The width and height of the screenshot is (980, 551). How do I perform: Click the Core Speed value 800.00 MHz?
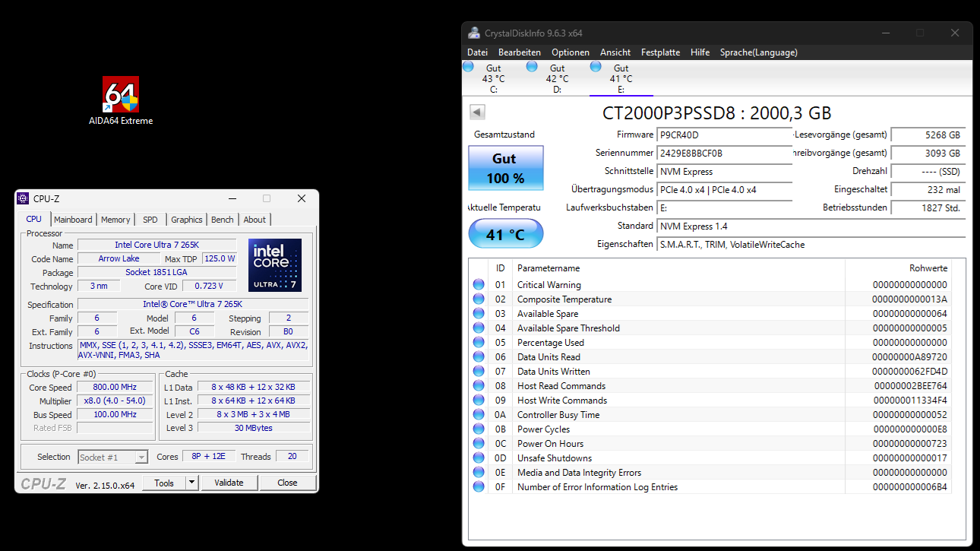click(x=115, y=388)
